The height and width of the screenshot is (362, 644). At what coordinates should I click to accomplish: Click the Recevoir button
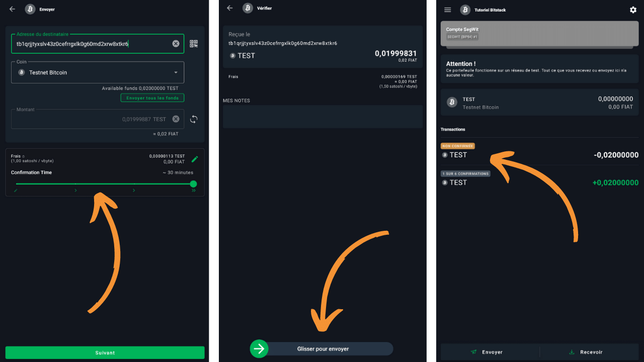[586, 352]
